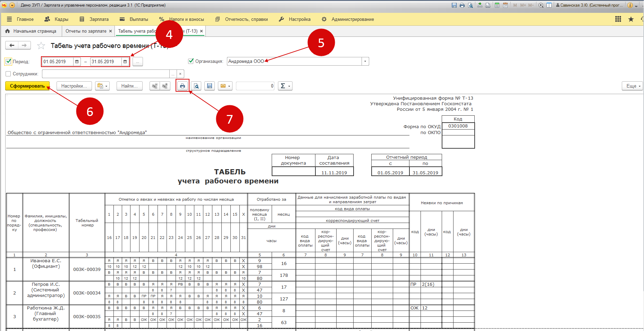The height and width of the screenshot is (331, 644).
Task: Click the Настройки... button
Action: point(74,86)
